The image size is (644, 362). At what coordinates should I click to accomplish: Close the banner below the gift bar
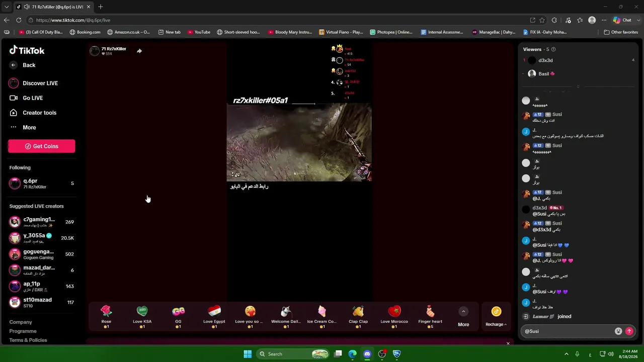[x=508, y=343]
